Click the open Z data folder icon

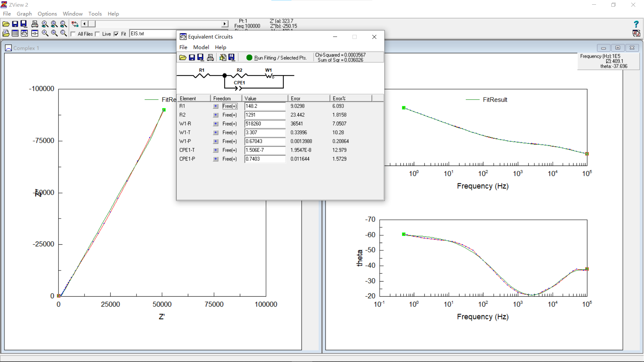point(6,33)
